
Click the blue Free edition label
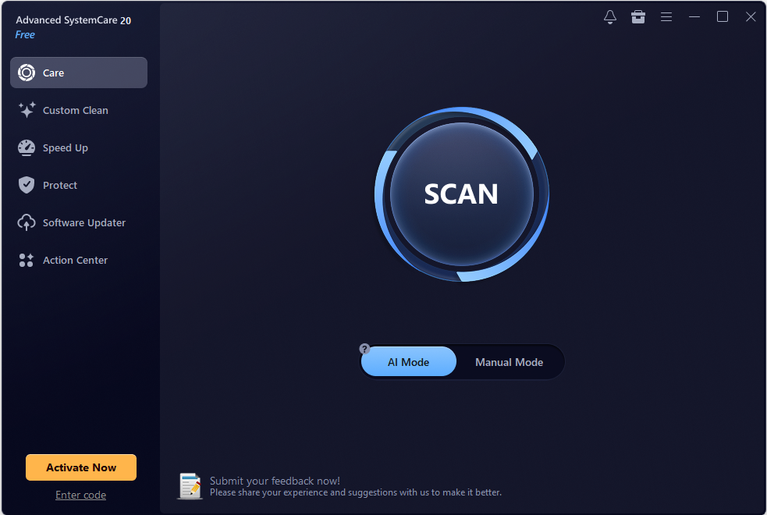25,35
